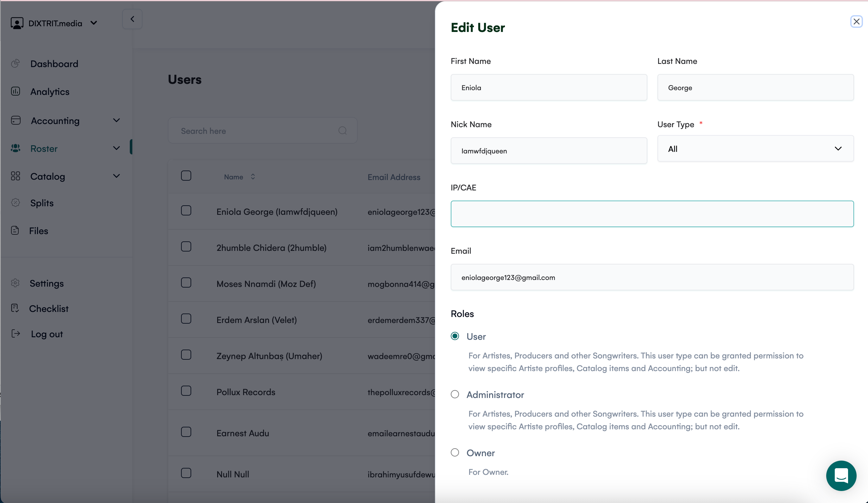868x503 pixels.
Task: Click the Analytics bar chart icon
Action: 16,91
